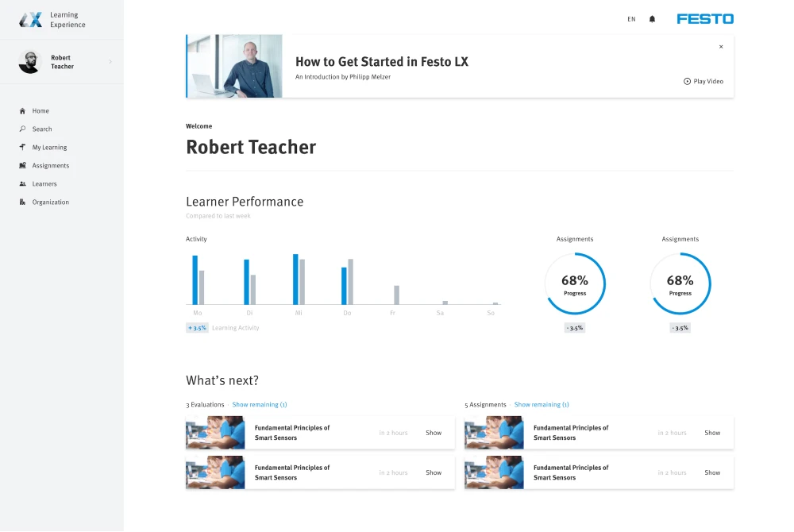Open Organization in the sidebar
The width and height of the screenshot is (794, 532).
44,202
